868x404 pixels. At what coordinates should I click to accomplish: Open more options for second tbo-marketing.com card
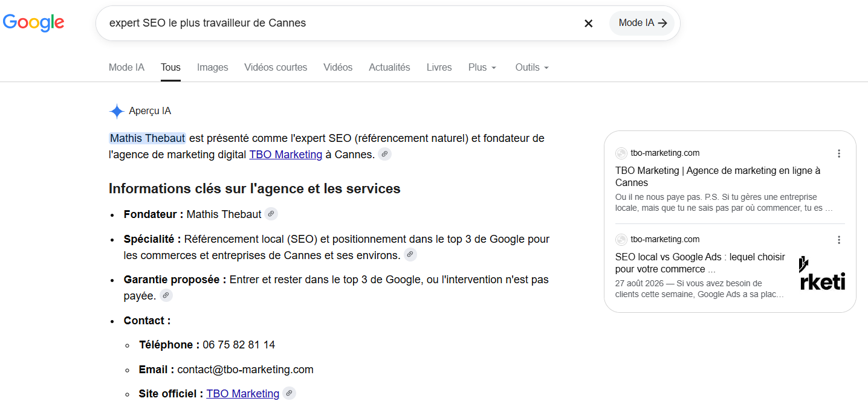click(x=839, y=240)
